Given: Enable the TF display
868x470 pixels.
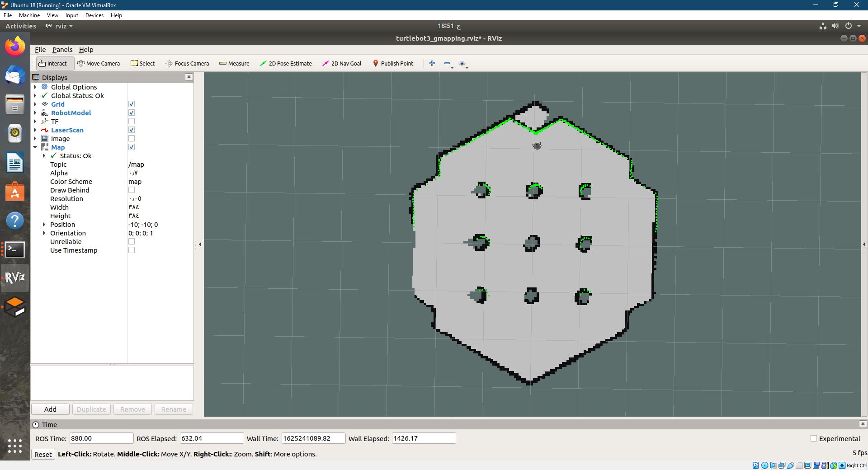Looking at the screenshot, I should tap(131, 121).
